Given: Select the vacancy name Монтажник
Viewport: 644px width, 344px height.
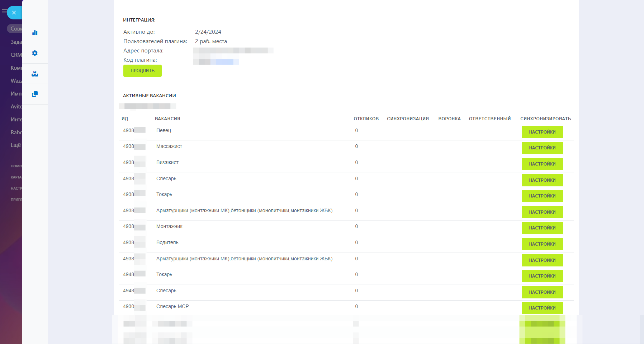Looking at the screenshot, I should click(x=169, y=227).
